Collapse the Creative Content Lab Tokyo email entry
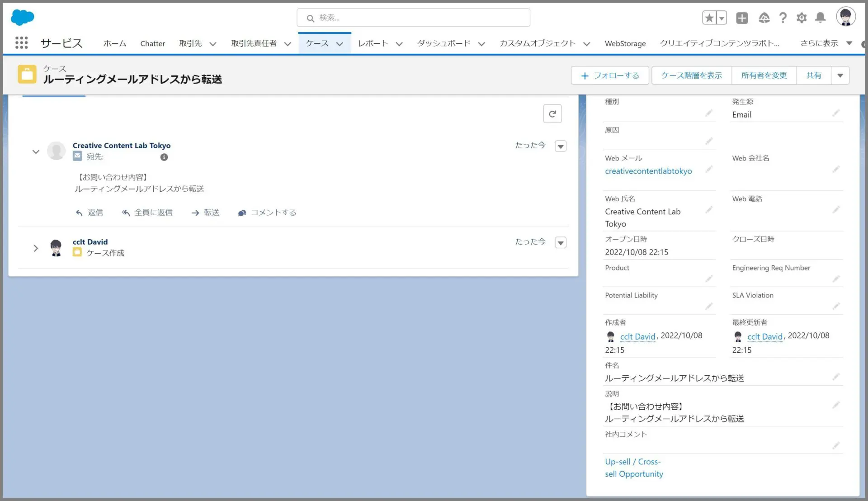 tap(36, 151)
